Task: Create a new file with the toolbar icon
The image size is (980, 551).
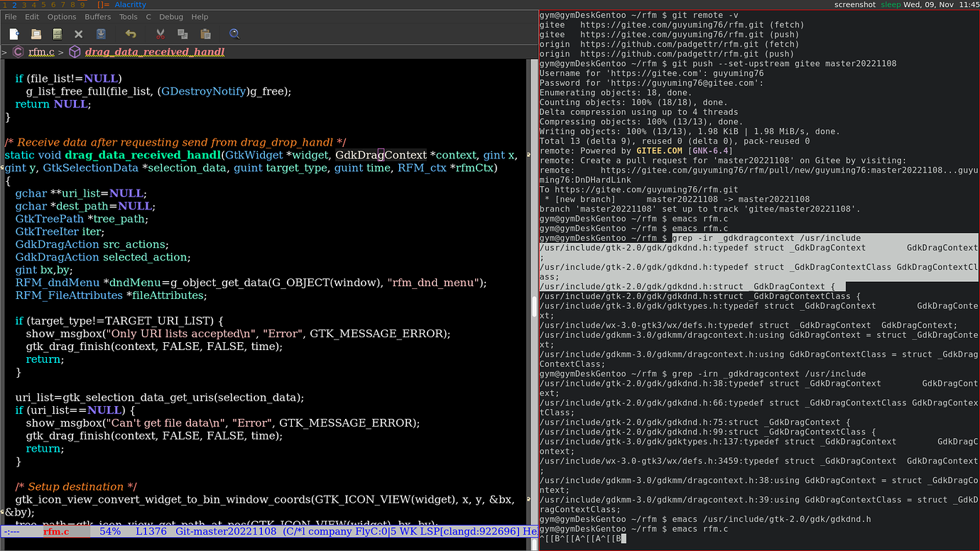Action: (x=13, y=33)
